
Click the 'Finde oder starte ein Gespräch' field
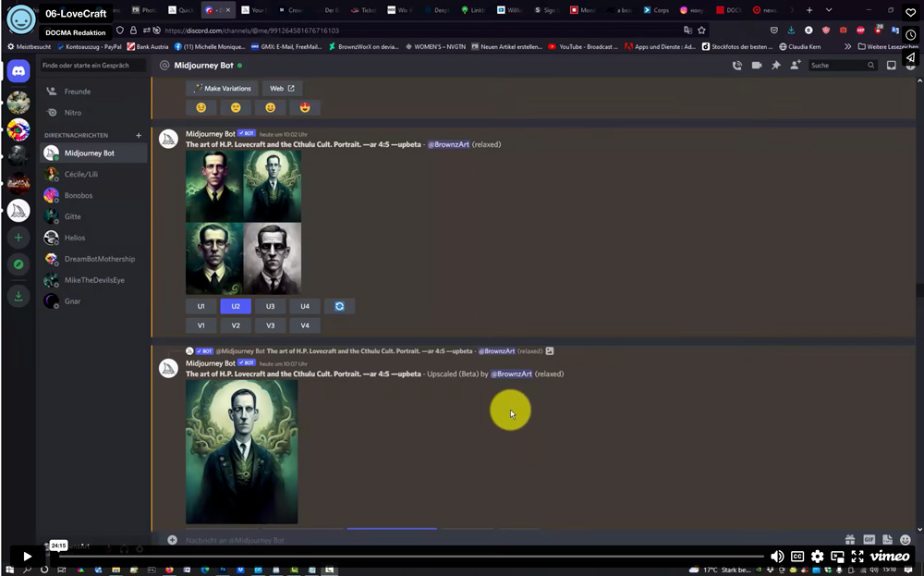click(x=93, y=66)
